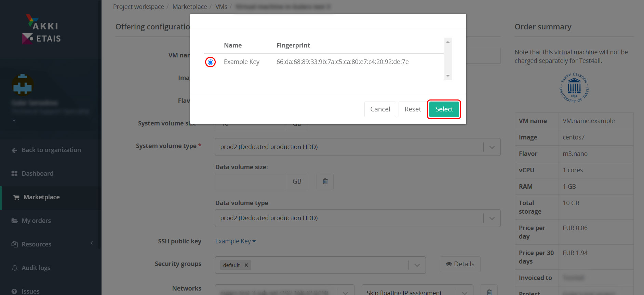Screen dimensions: 644x295
Task: Click the key fingerprint 66:da:68 text
Action: coord(343,62)
